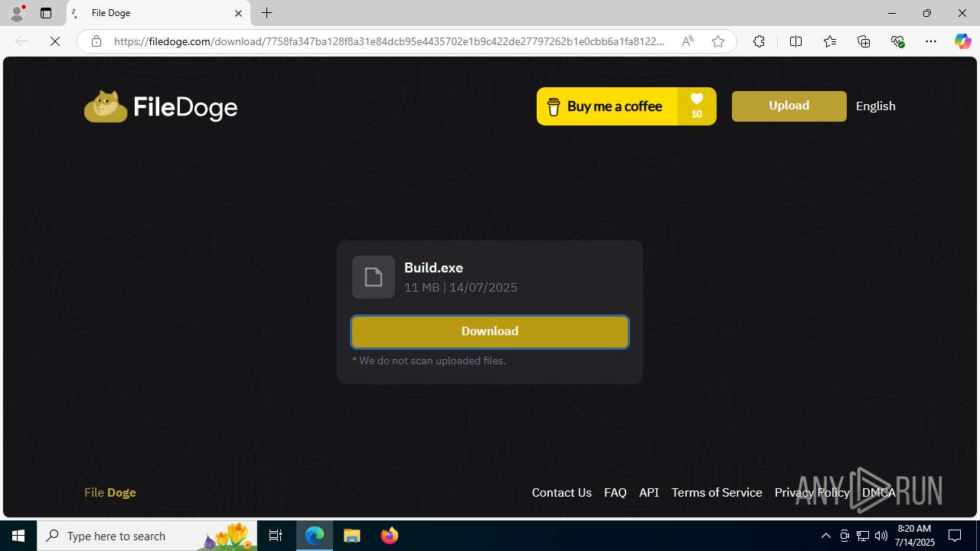This screenshot has width=980, height=551.
Task: Click the 'We do not scan' notice
Action: coord(429,360)
